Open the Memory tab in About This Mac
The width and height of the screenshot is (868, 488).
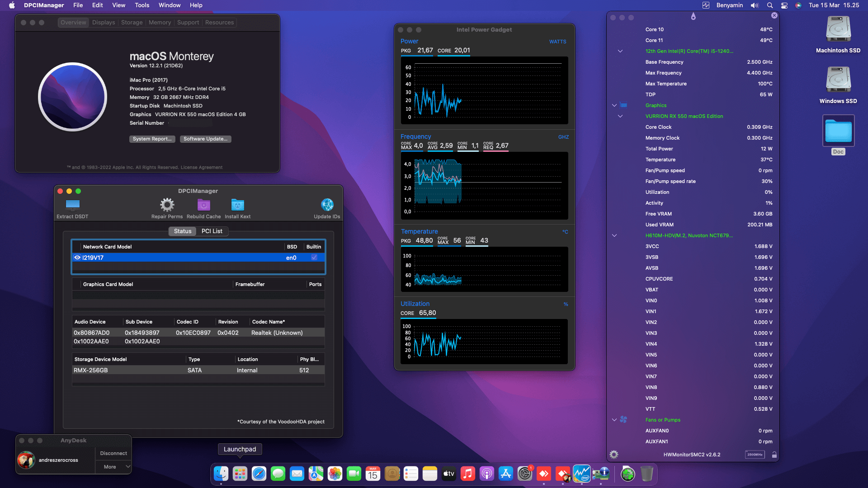pyautogui.click(x=160, y=23)
